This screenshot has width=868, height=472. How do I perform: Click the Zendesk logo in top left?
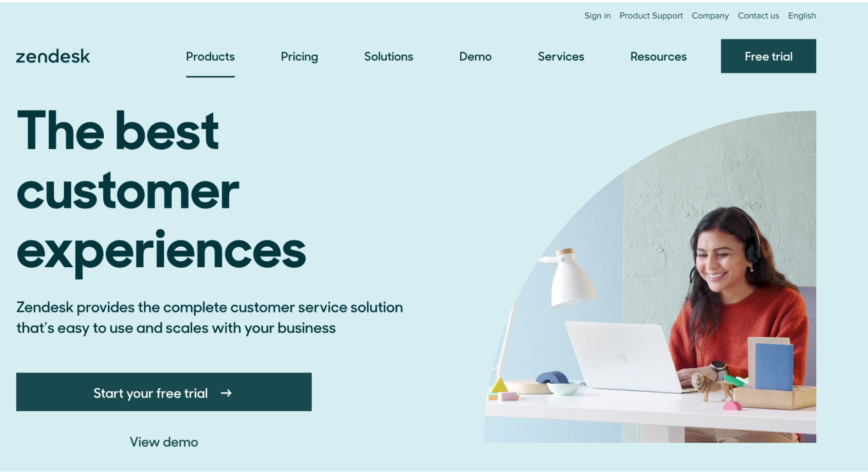point(53,56)
